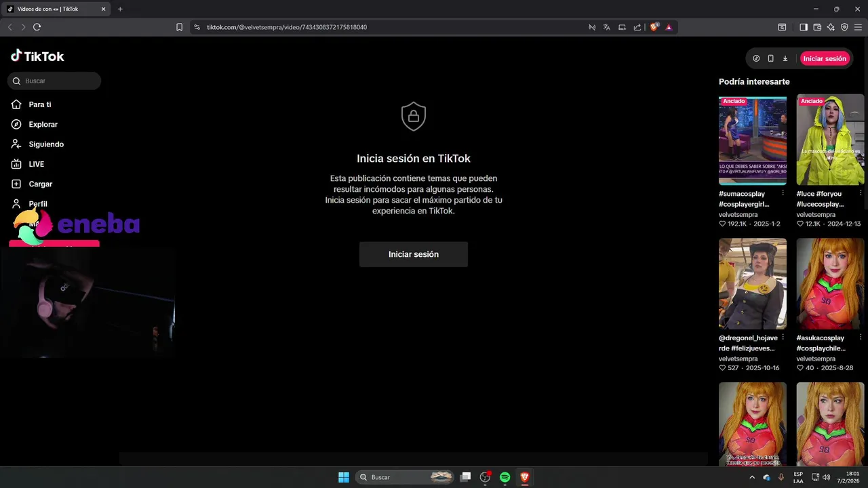The image size is (868, 488).
Task: Click the central Iniciar sesión button
Action: tap(414, 254)
